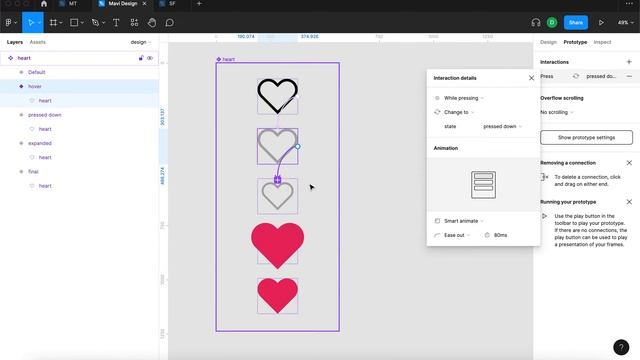The width and height of the screenshot is (640, 360).
Task: Click the blue connection node on hover heart
Action: pos(298,147)
